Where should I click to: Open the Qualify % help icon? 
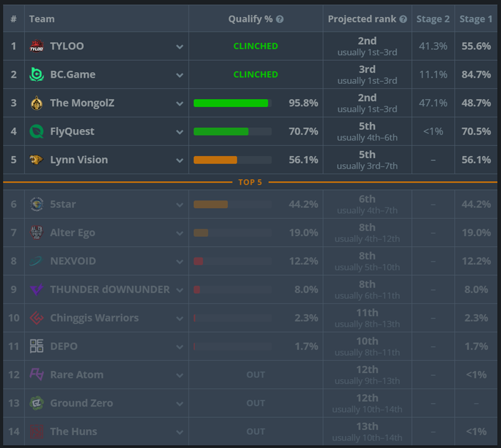tap(279, 19)
